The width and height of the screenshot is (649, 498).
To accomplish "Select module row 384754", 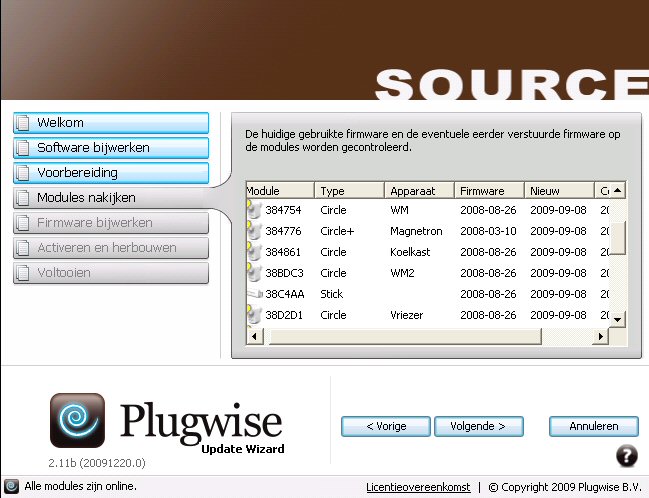I will click(x=428, y=210).
